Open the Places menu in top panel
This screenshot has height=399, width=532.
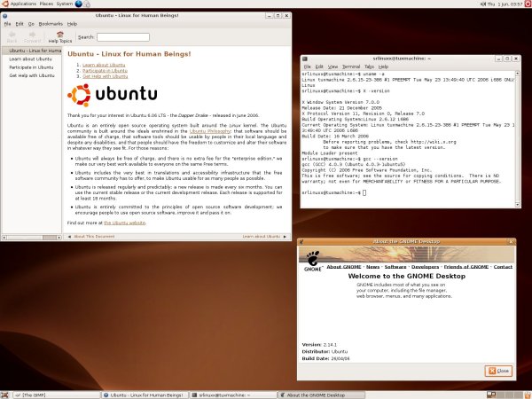(48, 4)
